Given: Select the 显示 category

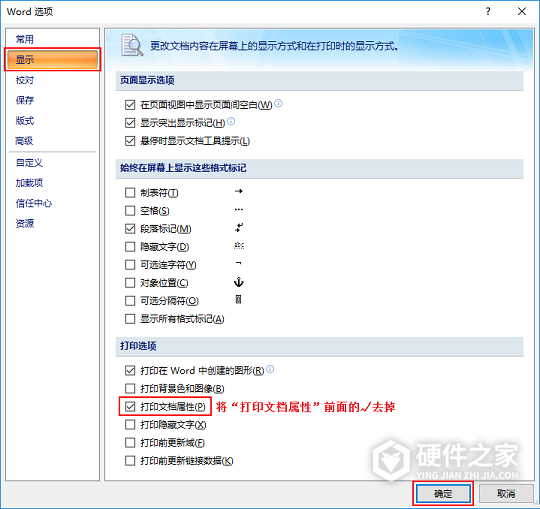Looking at the screenshot, I should pyautogui.click(x=53, y=60).
